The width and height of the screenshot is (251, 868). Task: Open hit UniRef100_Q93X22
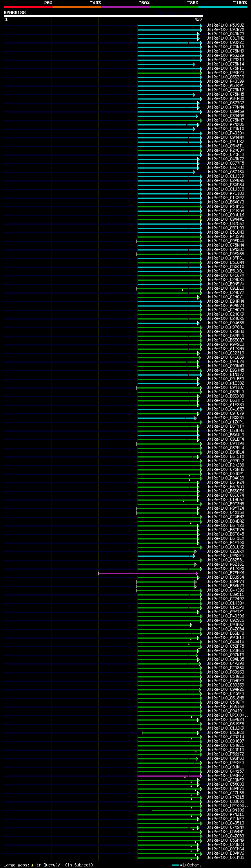point(225,42)
